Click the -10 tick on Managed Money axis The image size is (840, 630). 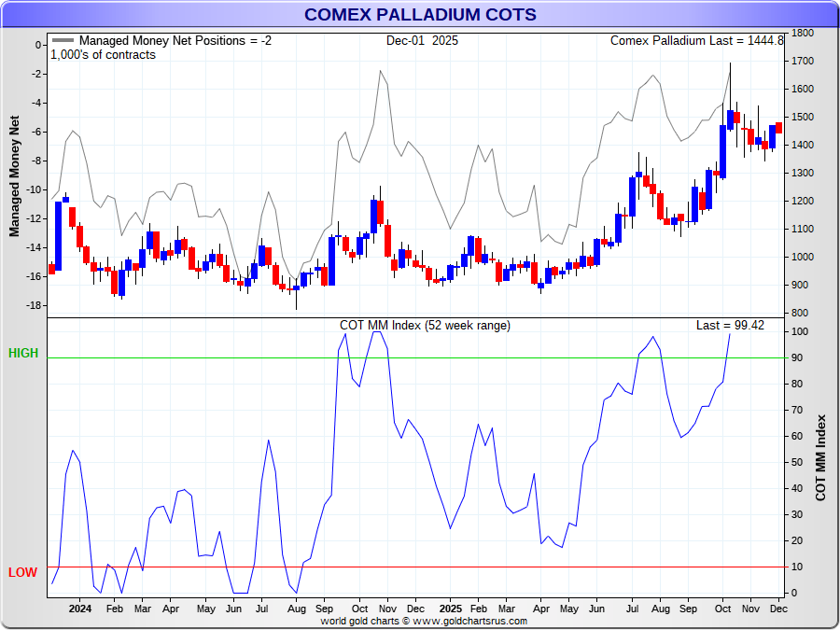click(34, 189)
